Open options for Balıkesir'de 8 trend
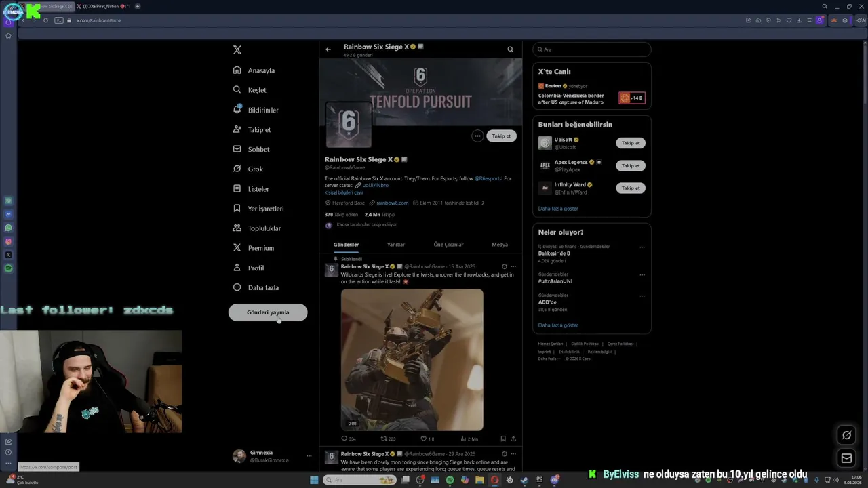 [x=642, y=247]
